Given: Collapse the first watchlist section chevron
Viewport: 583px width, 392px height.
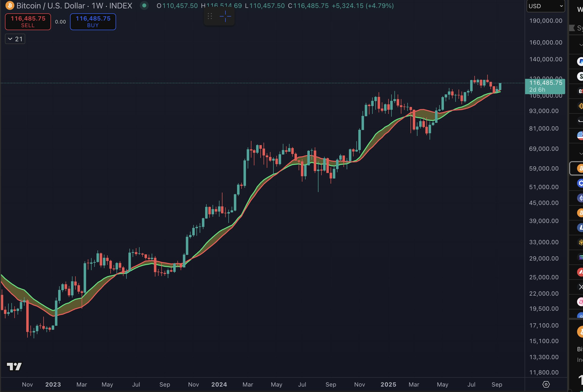Looking at the screenshot, I should (581, 45).
